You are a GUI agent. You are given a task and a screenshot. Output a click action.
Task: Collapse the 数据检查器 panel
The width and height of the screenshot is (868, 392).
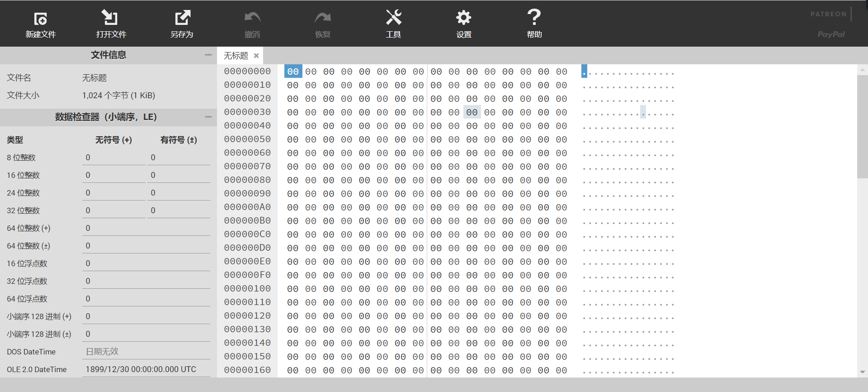tap(208, 117)
